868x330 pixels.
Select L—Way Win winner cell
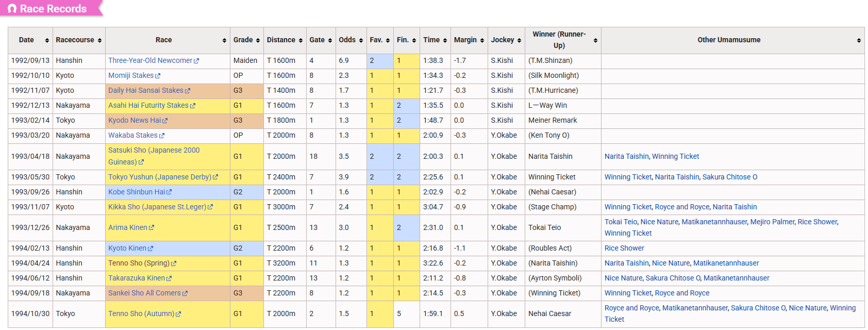tap(563, 105)
